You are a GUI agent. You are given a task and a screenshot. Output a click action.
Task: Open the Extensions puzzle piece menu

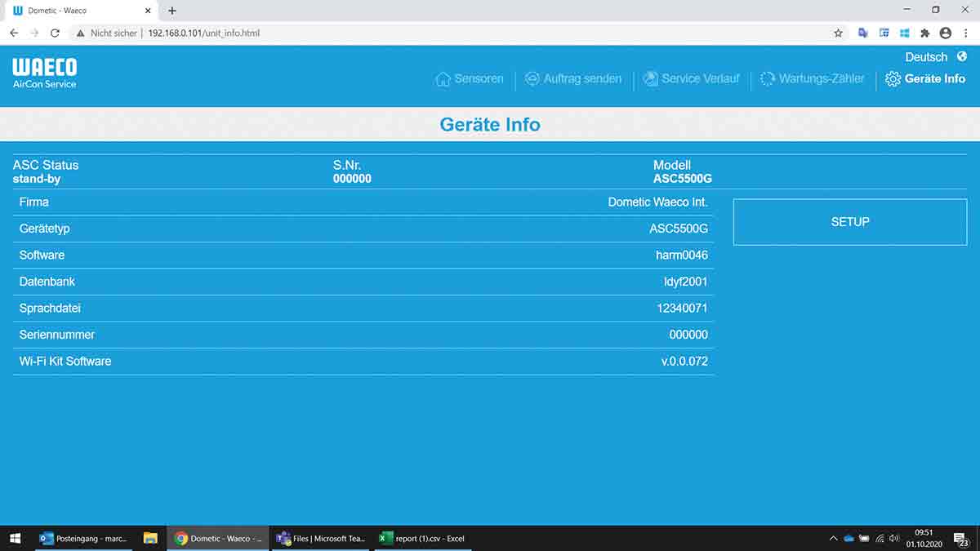point(925,33)
